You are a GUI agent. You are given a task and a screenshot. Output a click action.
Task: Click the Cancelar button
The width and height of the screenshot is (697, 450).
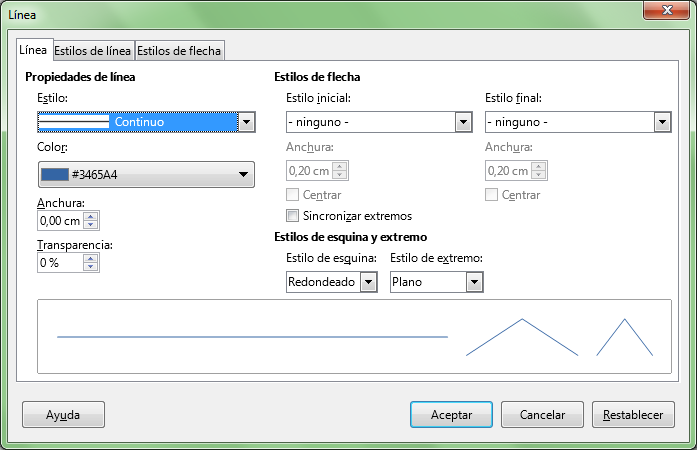541,414
